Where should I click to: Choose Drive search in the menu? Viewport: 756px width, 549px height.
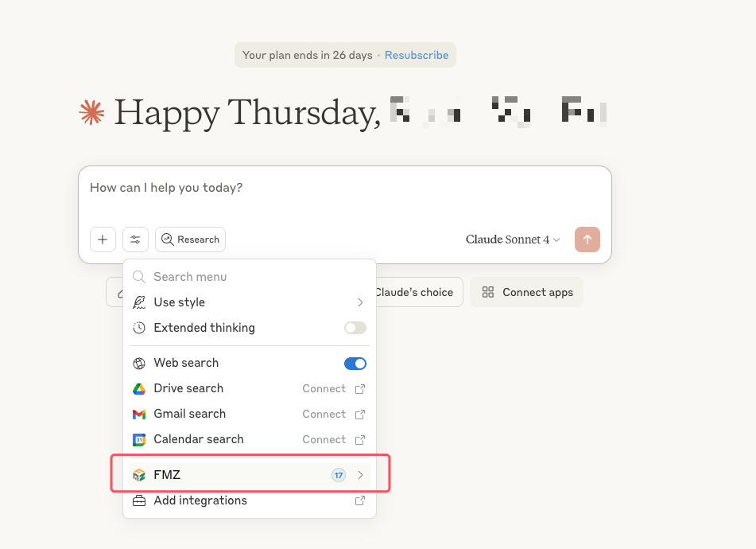pyautogui.click(x=188, y=388)
